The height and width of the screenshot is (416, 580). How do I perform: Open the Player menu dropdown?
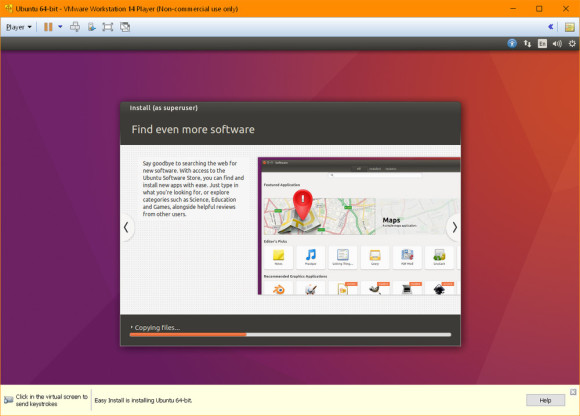tap(19, 27)
